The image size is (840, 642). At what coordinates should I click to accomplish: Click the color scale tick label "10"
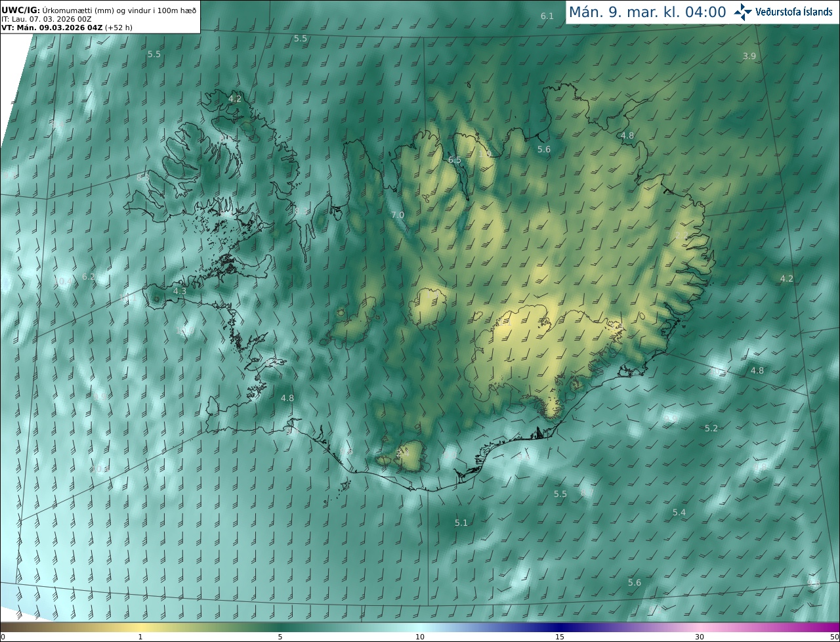pyautogui.click(x=420, y=637)
